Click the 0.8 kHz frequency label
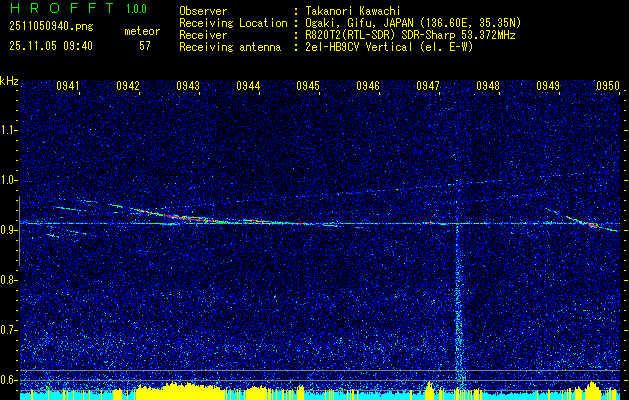 (x=9, y=280)
